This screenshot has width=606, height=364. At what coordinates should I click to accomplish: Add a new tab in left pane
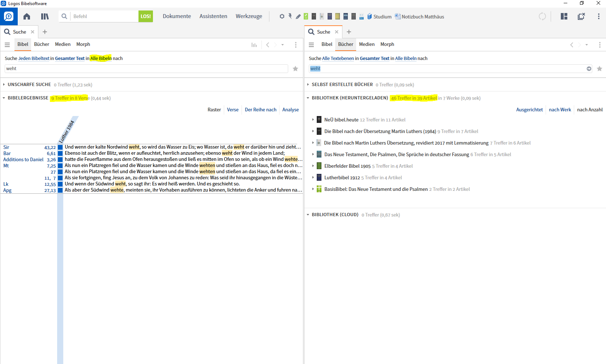coord(45,32)
